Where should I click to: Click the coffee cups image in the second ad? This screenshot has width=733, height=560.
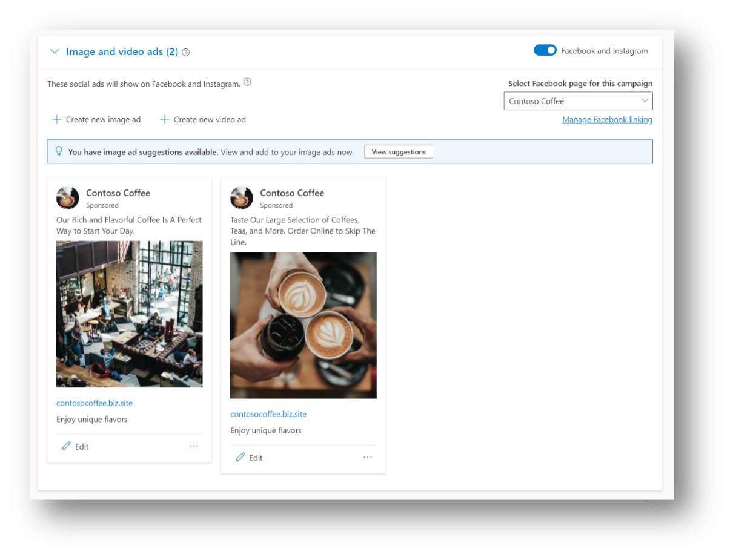303,325
